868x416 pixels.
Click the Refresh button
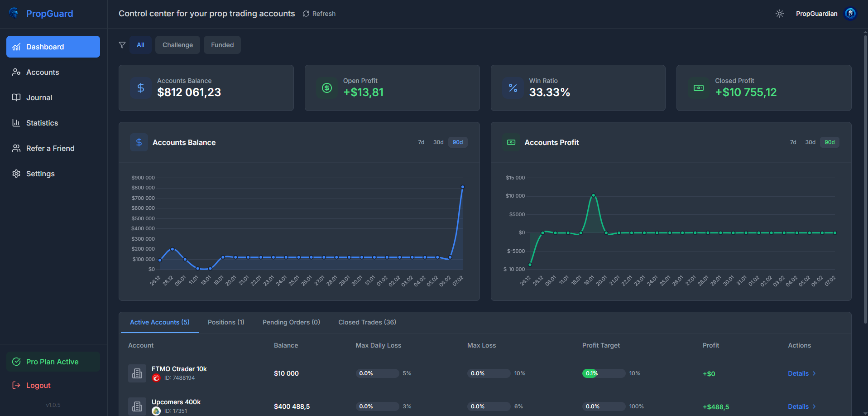click(319, 14)
